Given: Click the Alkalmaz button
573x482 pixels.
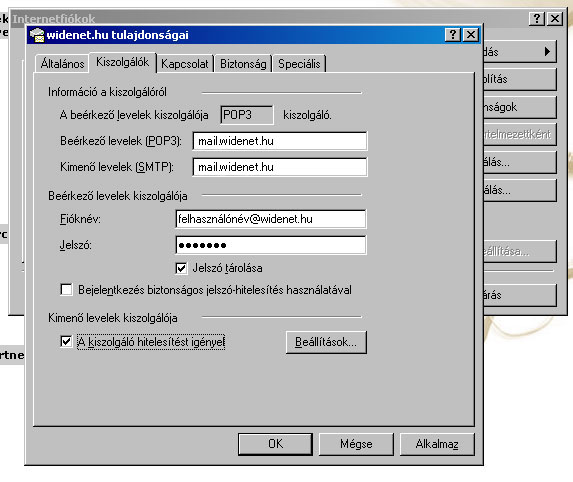Looking at the screenshot, I should point(437,444).
